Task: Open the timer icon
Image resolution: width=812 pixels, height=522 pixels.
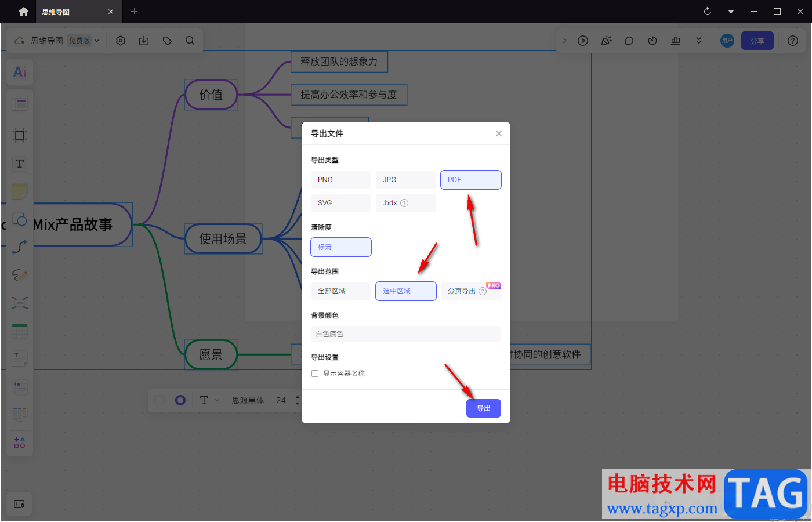Action: pos(652,41)
